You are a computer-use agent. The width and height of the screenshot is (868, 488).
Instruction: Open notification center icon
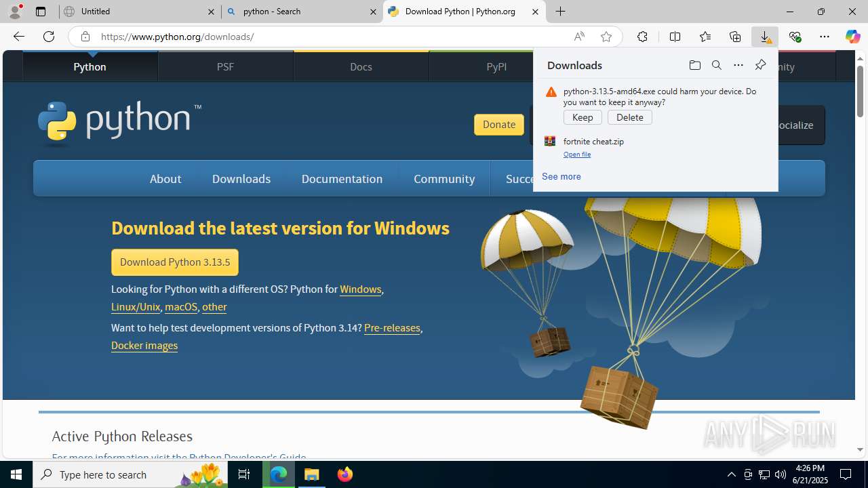846,474
